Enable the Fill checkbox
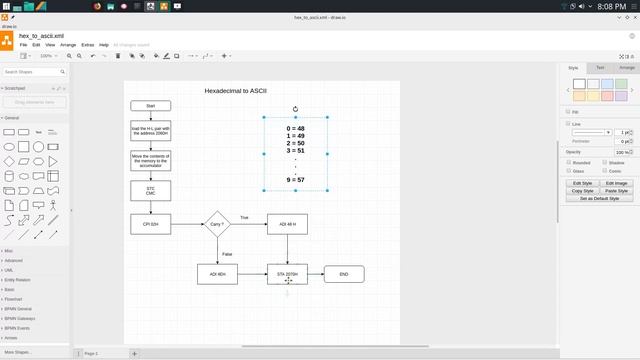Screen dimensions: 640x360 coord(568,111)
